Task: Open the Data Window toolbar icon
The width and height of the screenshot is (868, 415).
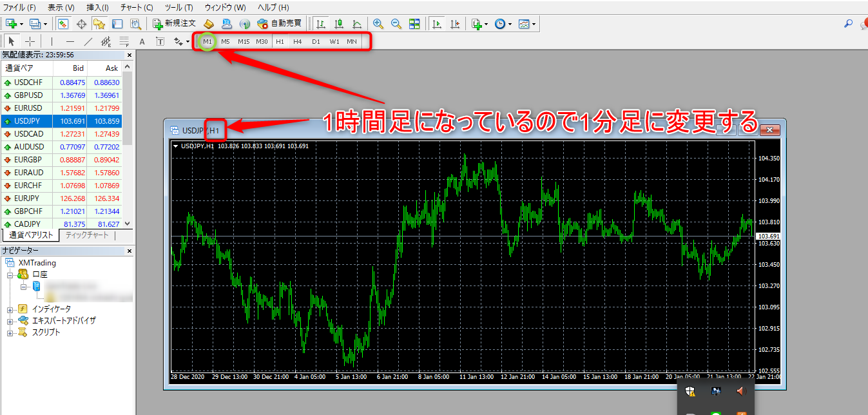Action: point(81,24)
